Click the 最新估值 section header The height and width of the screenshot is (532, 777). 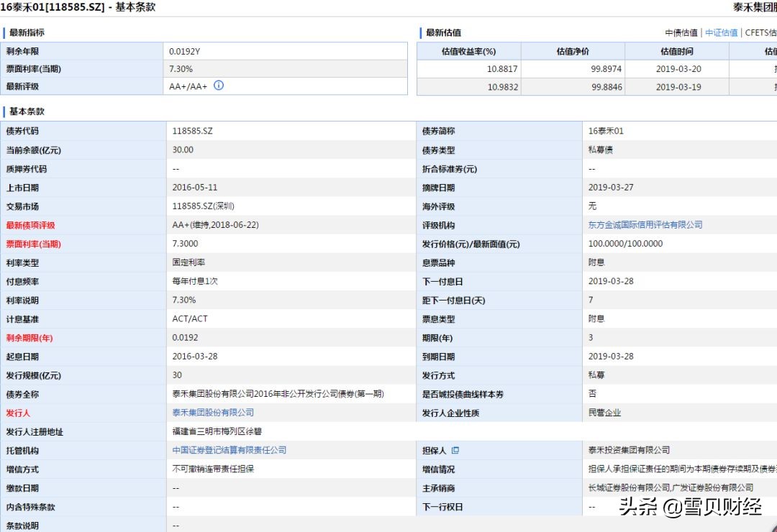pos(445,32)
